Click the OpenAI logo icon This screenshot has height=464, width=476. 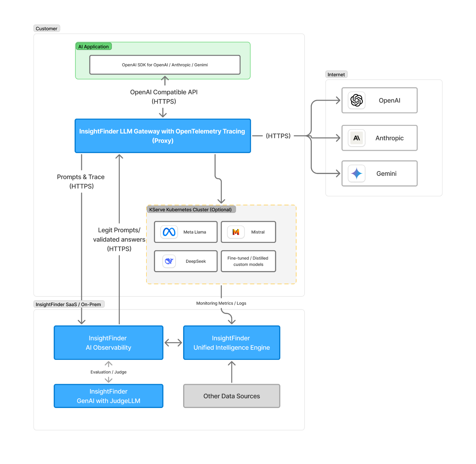pyautogui.click(x=356, y=100)
